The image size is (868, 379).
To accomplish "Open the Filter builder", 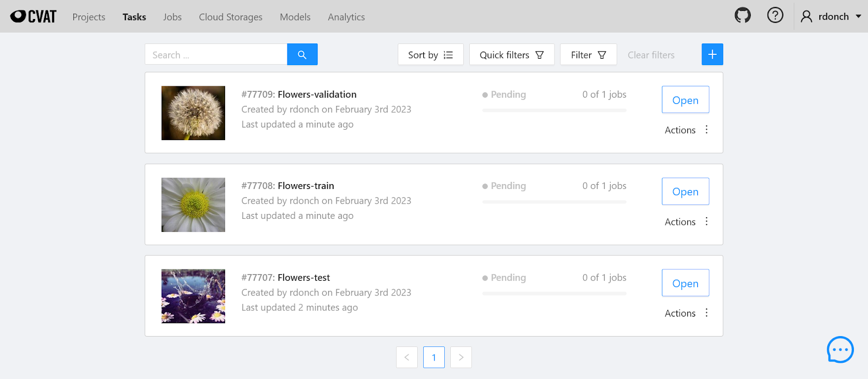I will pyautogui.click(x=589, y=54).
